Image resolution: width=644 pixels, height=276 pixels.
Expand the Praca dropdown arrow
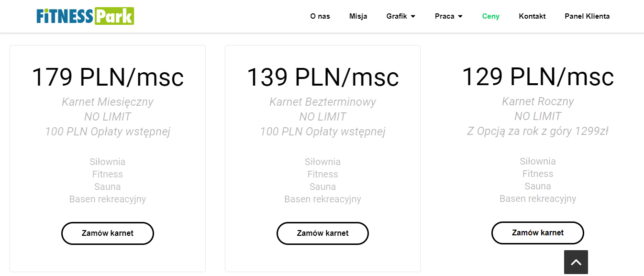click(460, 16)
